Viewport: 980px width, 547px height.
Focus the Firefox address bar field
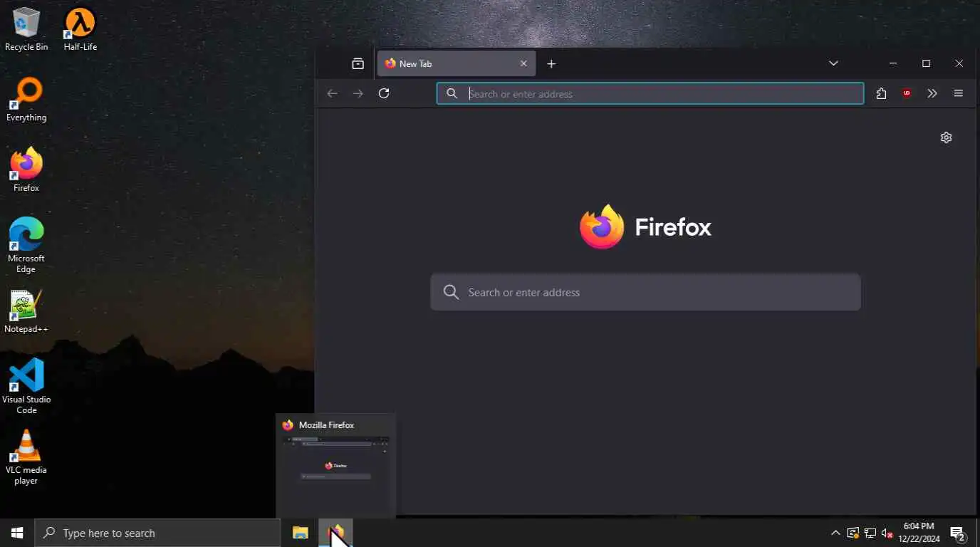pyautogui.click(x=650, y=93)
